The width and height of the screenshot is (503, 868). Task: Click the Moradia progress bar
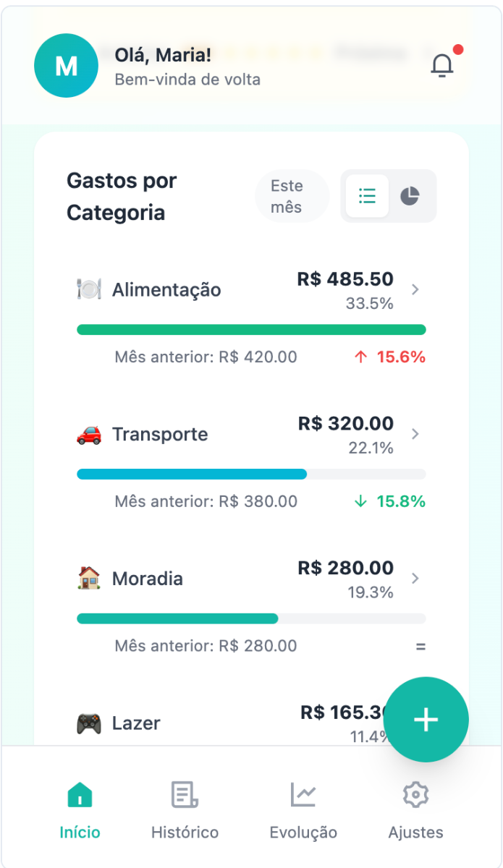point(251,618)
